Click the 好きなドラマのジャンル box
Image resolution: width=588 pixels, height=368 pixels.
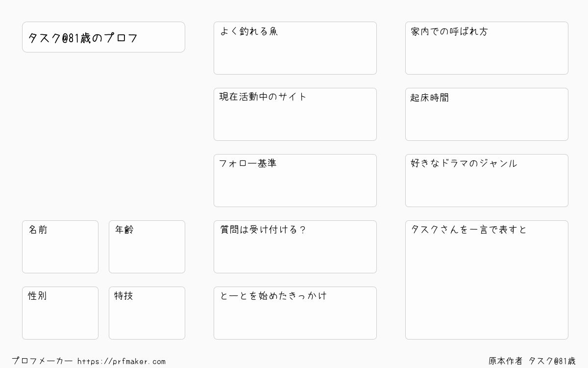(x=487, y=181)
